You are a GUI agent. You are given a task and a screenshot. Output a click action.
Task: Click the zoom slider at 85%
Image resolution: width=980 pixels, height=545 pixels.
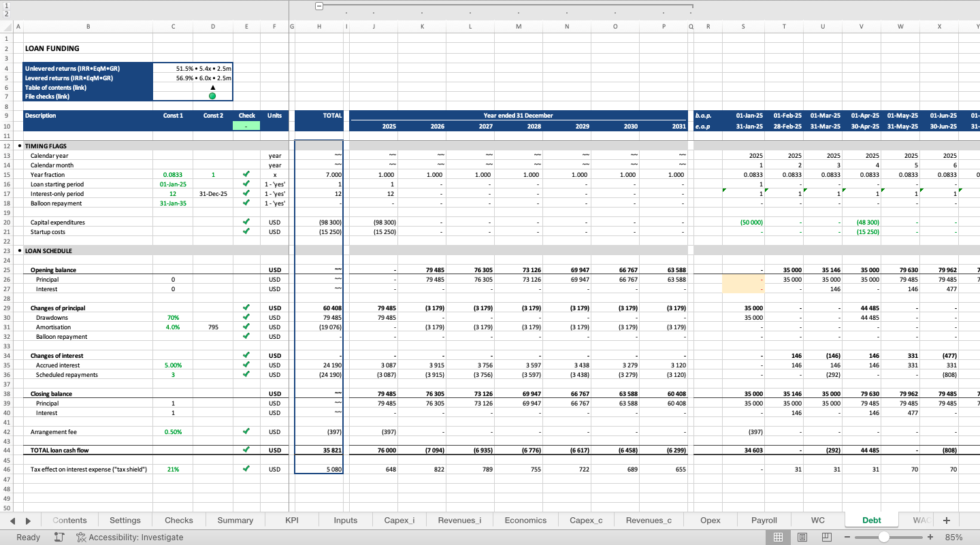tap(884, 537)
